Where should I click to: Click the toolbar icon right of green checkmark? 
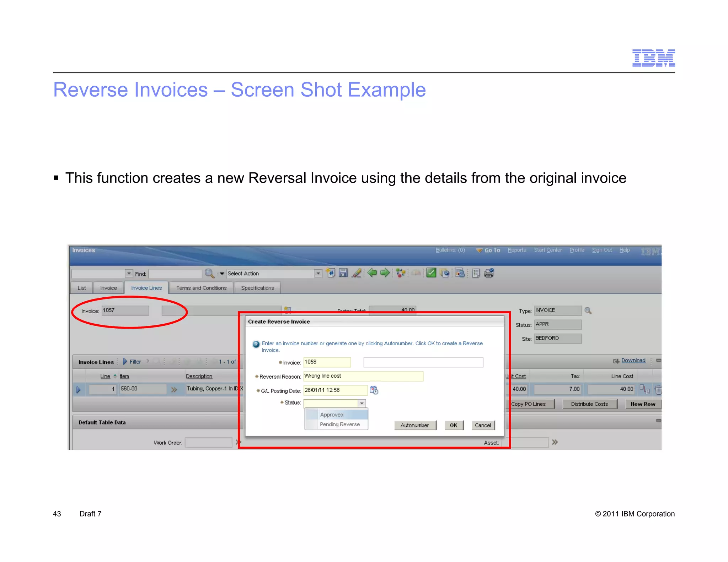(x=444, y=273)
